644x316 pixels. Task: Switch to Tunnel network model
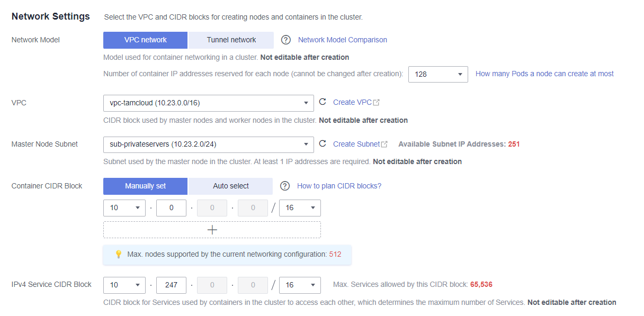231,40
